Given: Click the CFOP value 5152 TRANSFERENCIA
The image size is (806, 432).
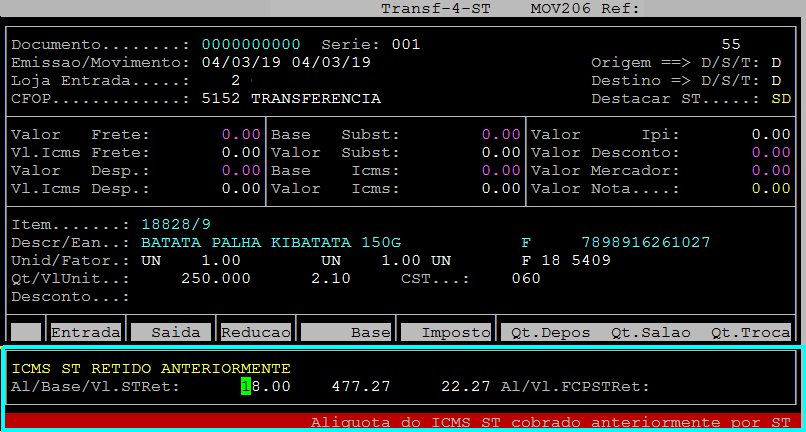Looking at the screenshot, I should (x=290, y=99).
